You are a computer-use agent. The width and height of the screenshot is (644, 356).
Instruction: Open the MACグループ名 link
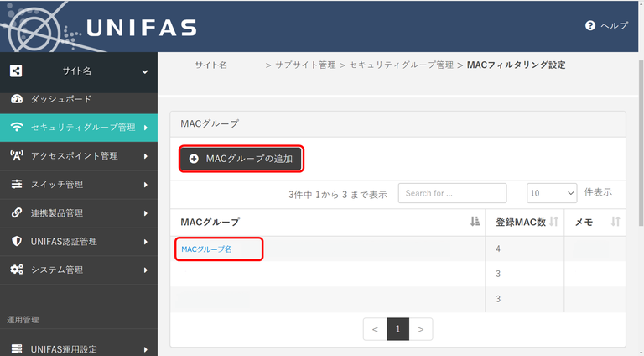[x=206, y=249]
